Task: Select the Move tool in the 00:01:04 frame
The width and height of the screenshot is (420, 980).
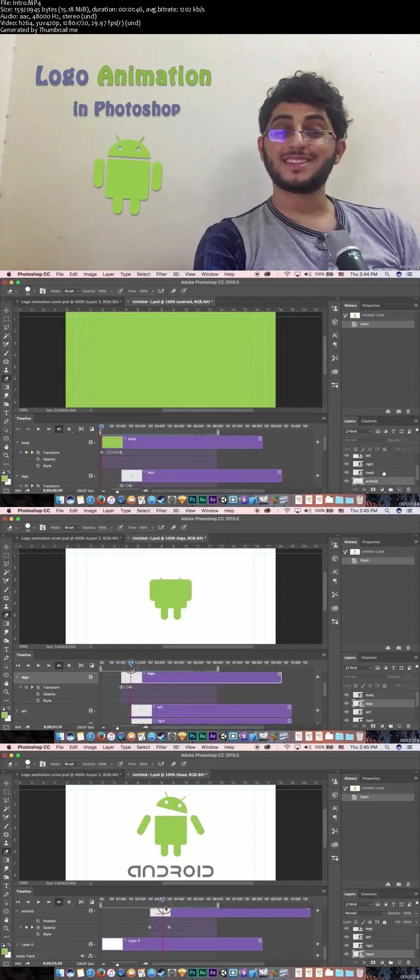Action: click(x=6, y=547)
